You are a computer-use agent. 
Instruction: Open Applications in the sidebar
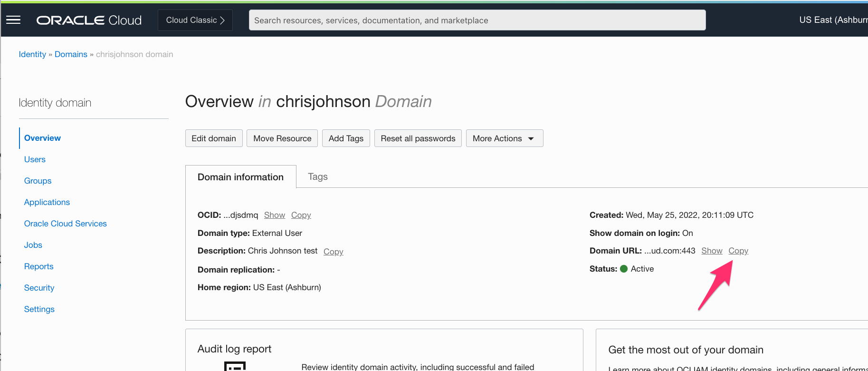click(x=47, y=202)
